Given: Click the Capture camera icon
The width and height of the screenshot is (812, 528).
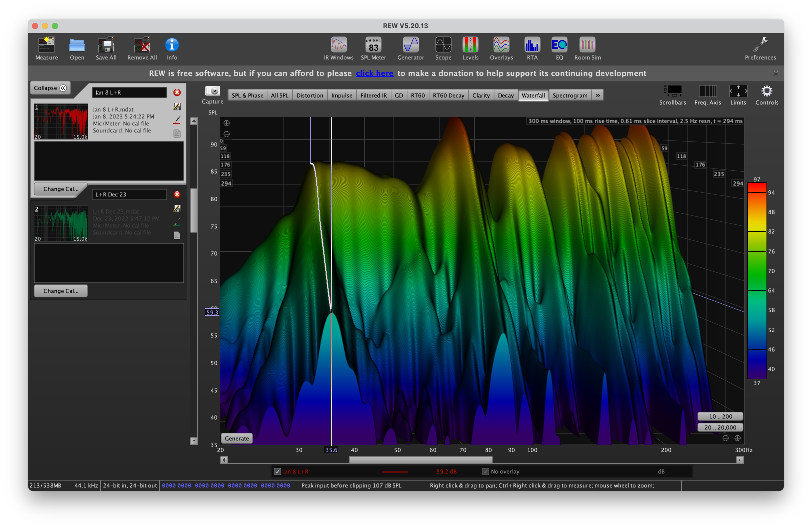Looking at the screenshot, I should pyautogui.click(x=212, y=91).
